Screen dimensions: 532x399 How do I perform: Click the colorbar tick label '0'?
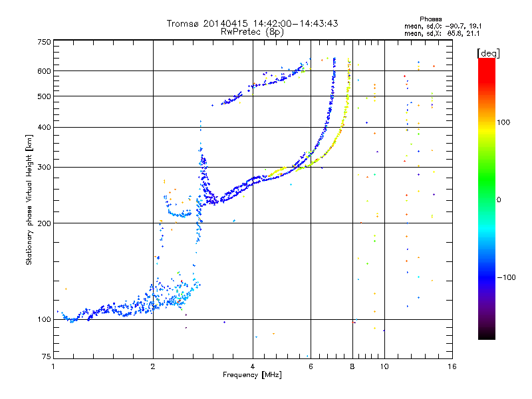point(499,200)
